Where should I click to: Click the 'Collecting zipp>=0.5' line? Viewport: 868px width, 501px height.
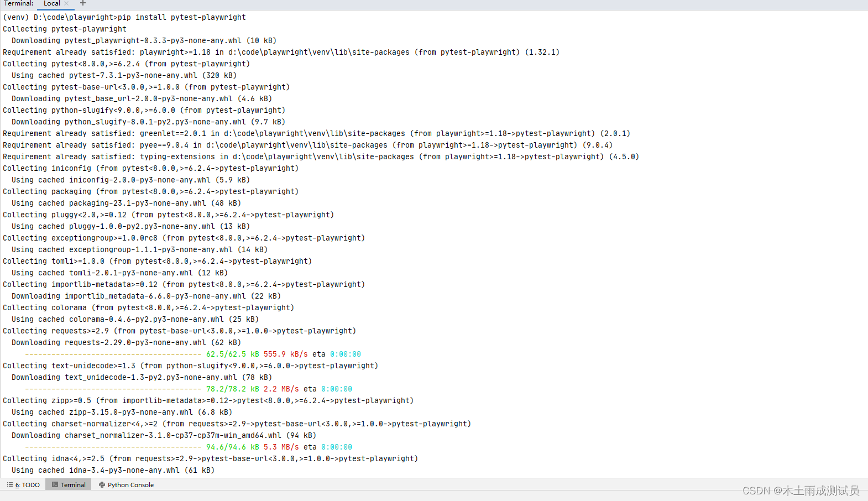[208, 400]
